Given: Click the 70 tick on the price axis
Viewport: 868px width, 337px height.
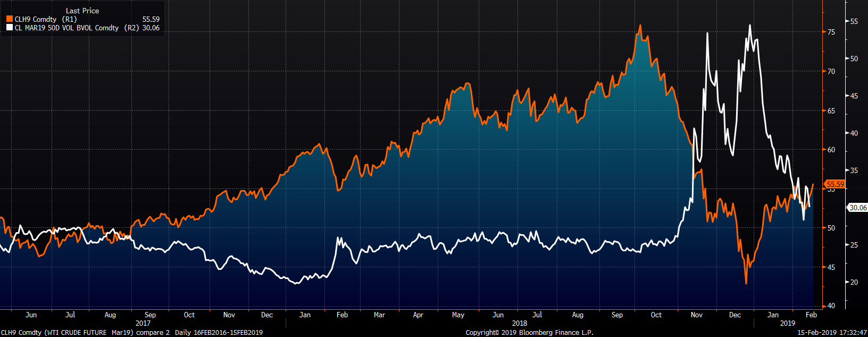Looking at the screenshot, I should [831, 71].
